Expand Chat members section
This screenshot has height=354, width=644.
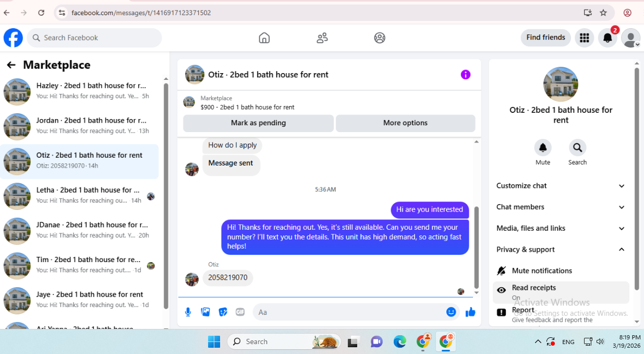[561, 207]
